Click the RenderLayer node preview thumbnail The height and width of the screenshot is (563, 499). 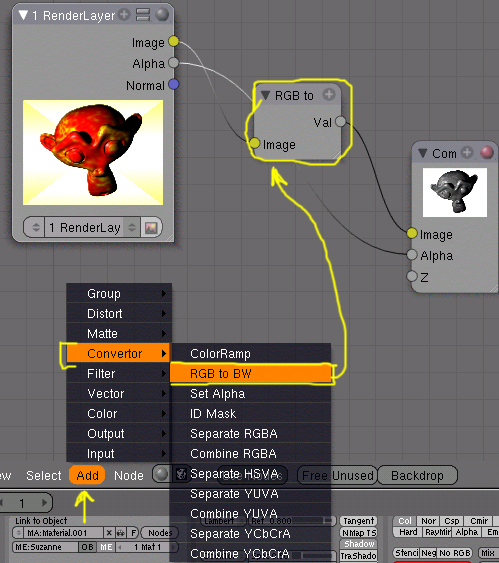pyautogui.click(x=93, y=153)
